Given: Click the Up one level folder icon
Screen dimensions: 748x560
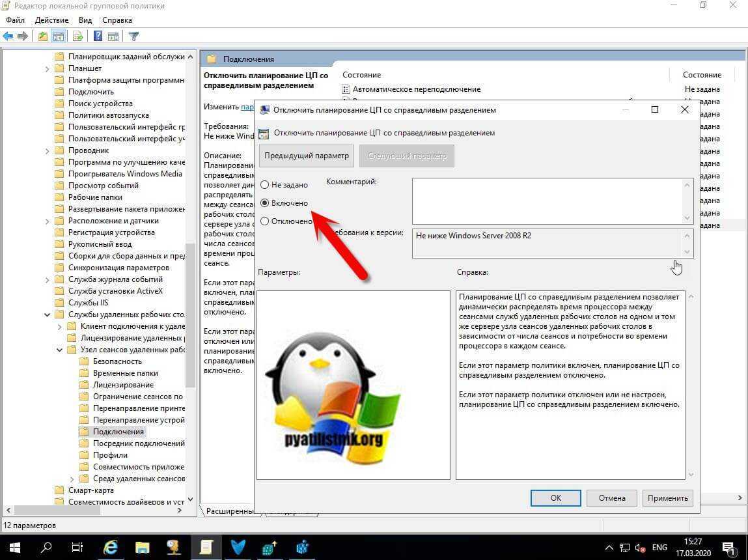Looking at the screenshot, I should tap(43, 36).
